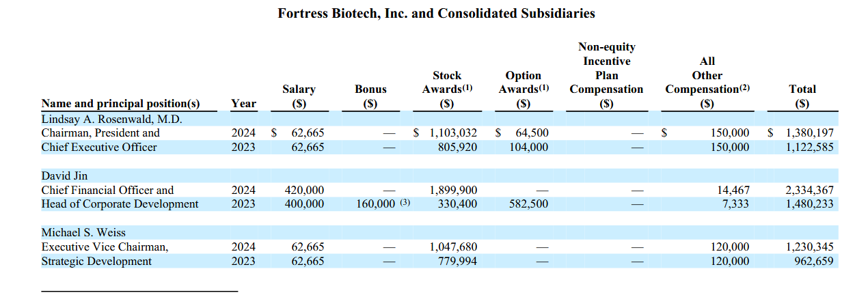Select the Total column header
The width and height of the screenshot is (868, 295).
[802, 96]
